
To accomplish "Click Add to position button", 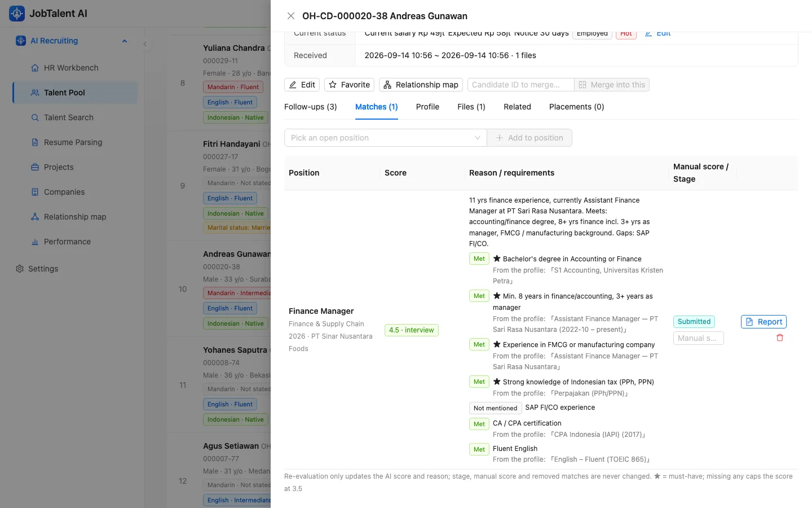I will pyautogui.click(x=529, y=138).
